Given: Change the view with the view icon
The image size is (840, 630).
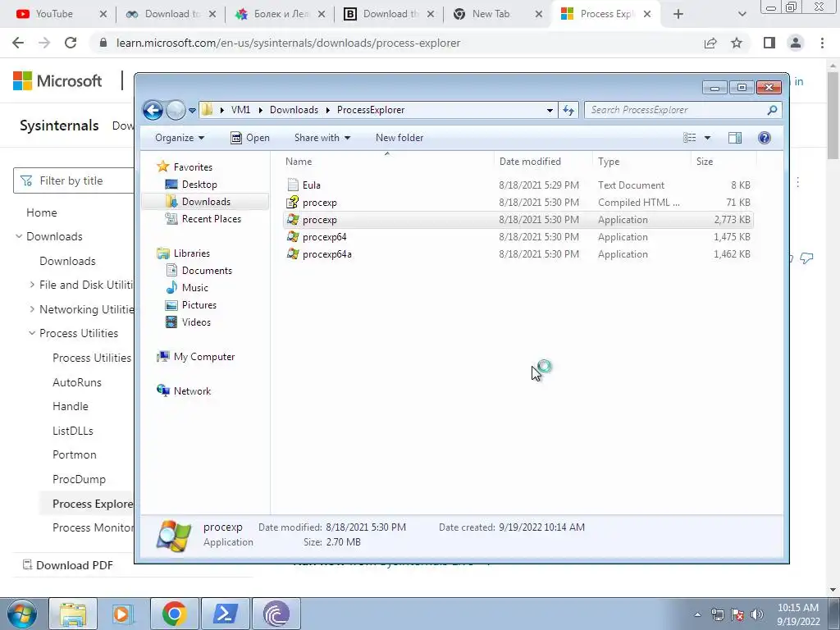Looking at the screenshot, I should 689,138.
